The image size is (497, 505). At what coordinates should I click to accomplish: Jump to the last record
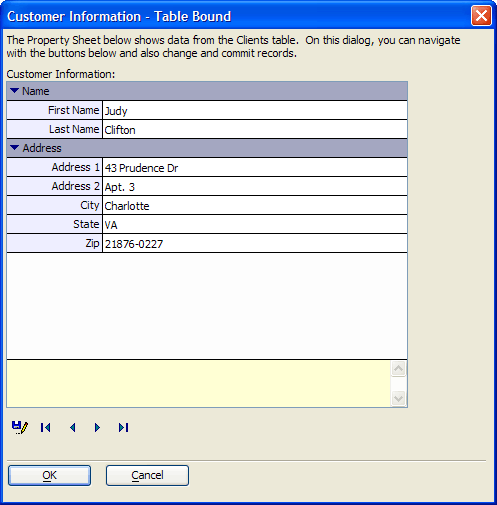tap(123, 427)
